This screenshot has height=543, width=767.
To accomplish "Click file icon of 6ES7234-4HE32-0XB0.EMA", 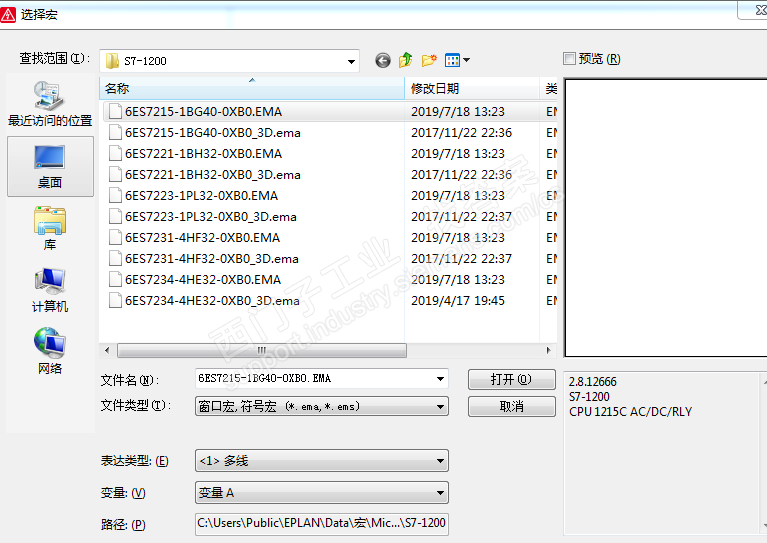I will click(x=115, y=280).
